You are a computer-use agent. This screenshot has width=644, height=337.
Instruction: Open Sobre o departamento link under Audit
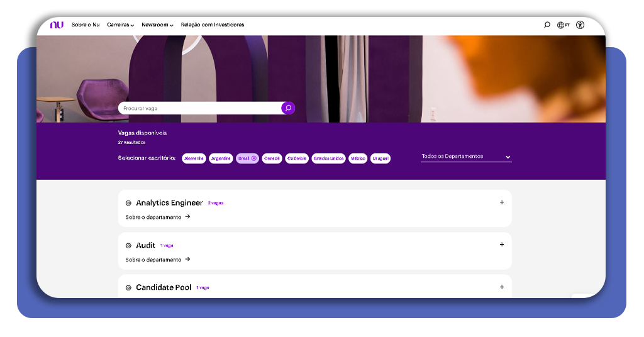pos(157,260)
